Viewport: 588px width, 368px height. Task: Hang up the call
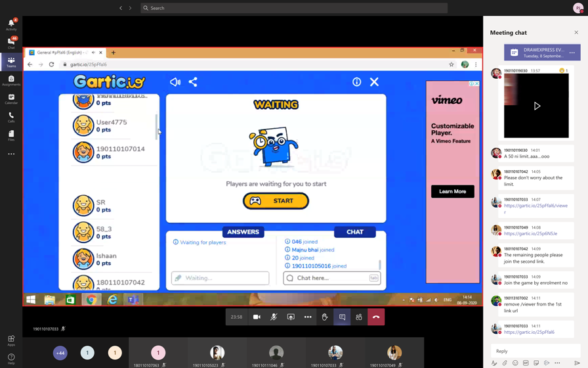point(376,317)
